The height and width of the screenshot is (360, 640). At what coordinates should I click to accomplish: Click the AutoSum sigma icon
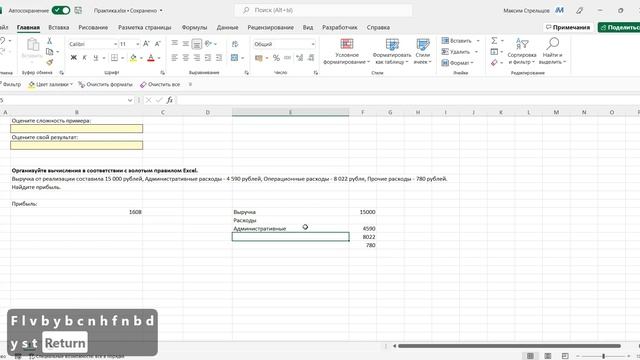click(494, 40)
